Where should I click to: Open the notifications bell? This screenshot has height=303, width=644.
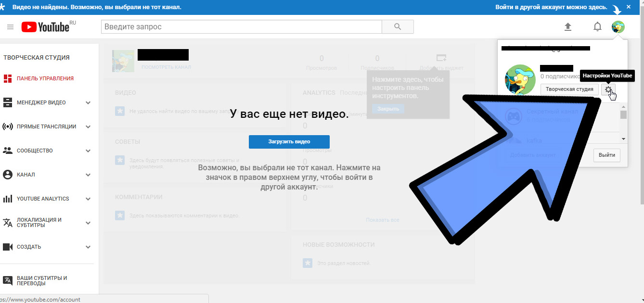coord(597,27)
